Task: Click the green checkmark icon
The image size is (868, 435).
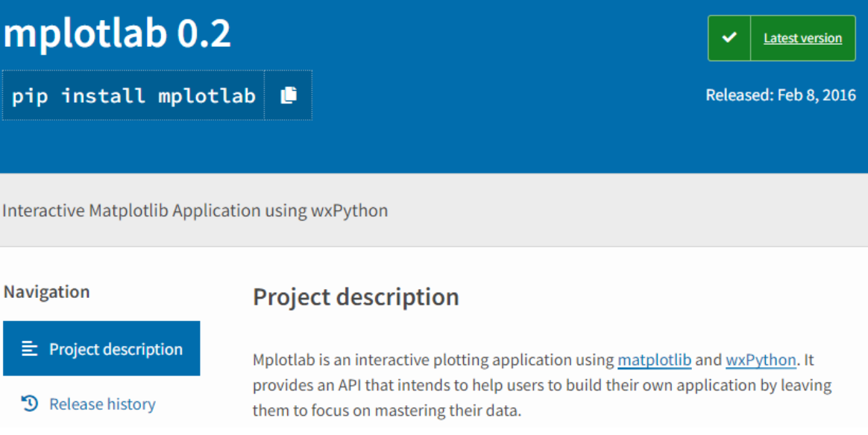Action: (729, 37)
